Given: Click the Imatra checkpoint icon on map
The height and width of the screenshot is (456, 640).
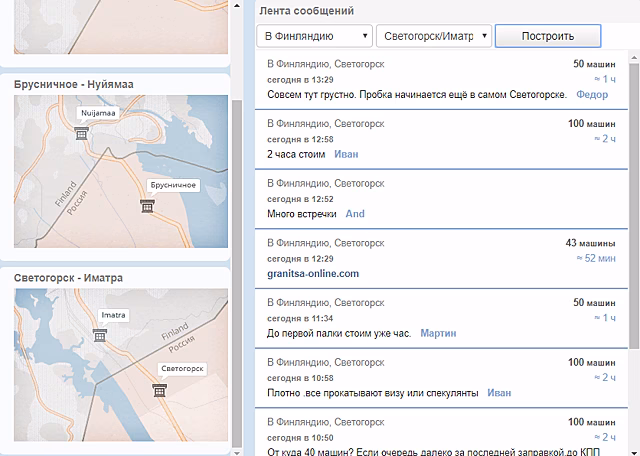Looking at the screenshot, I should [x=100, y=336].
